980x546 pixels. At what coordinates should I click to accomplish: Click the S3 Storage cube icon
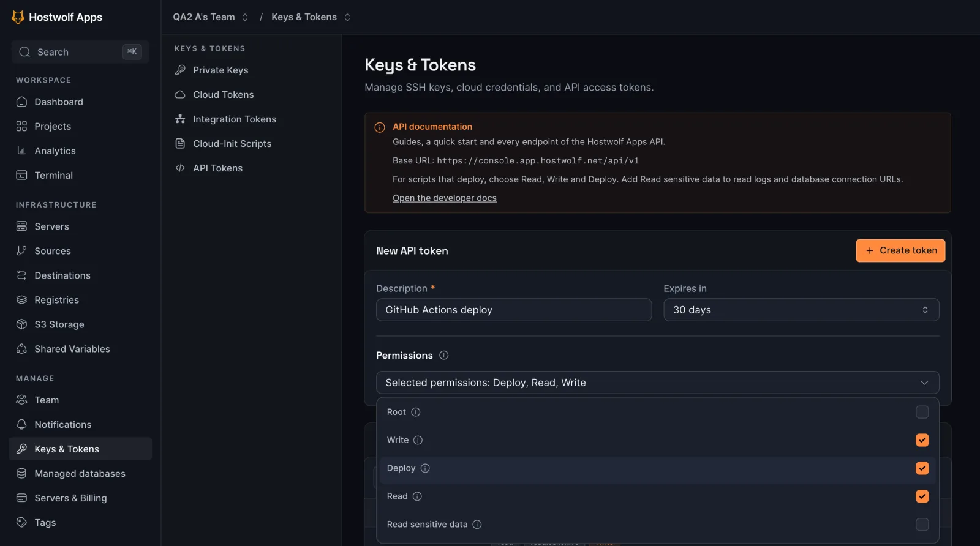click(x=21, y=324)
